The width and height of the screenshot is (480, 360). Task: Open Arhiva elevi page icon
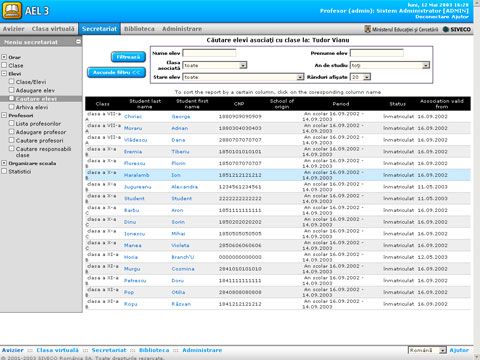click(12, 107)
